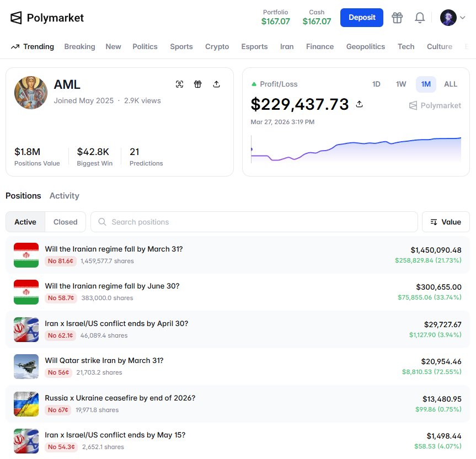Click the AML profile picture
The height and width of the screenshot is (459, 476).
[x=31, y=93]
